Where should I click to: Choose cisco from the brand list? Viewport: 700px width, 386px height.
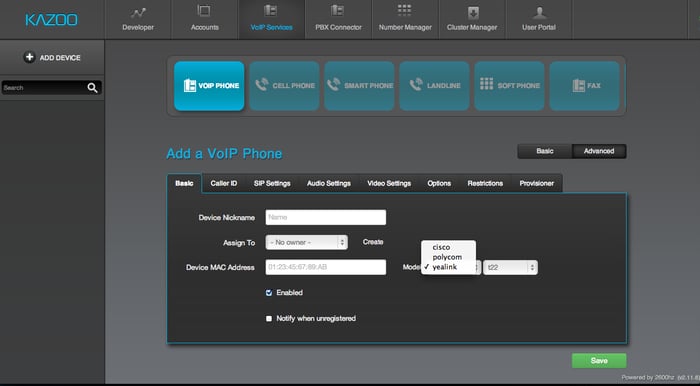point(449,247)
